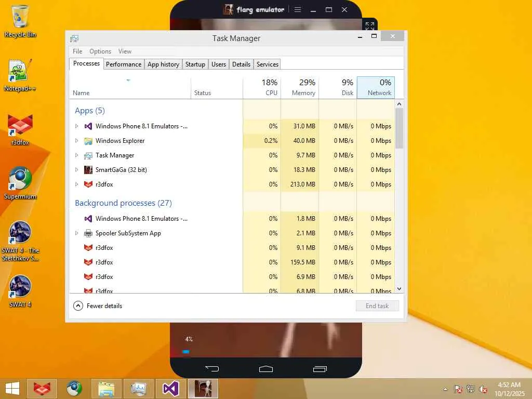The height and width of the screenshot is (399, 532).
Task: Open r3dfox from the taskbar
Action: 42,389
